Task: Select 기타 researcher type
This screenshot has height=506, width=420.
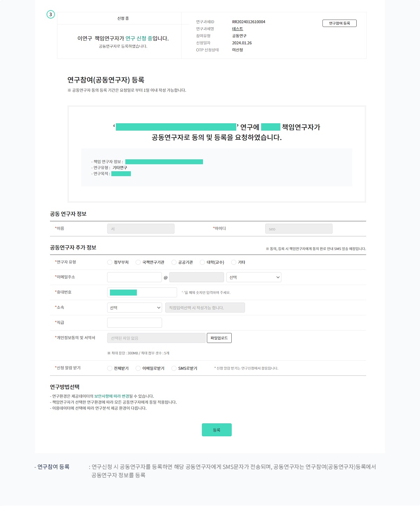Action: click(x=234, y=262)
